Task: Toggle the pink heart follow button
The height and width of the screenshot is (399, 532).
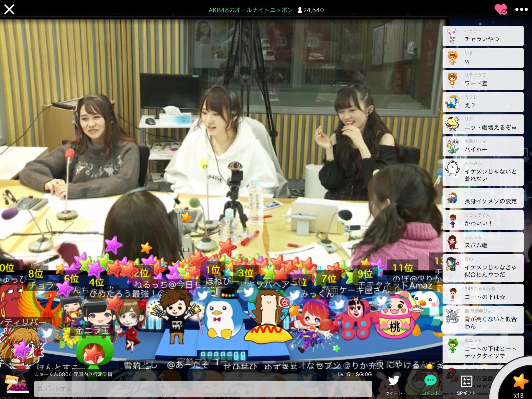Action: coord(500,10)
